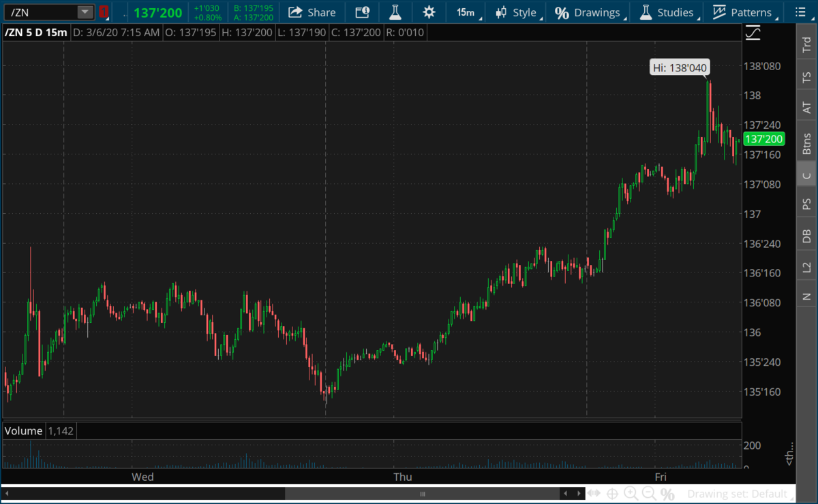
Task: Click the red symbol link number 1 badge
Action: tap(104, 12)
